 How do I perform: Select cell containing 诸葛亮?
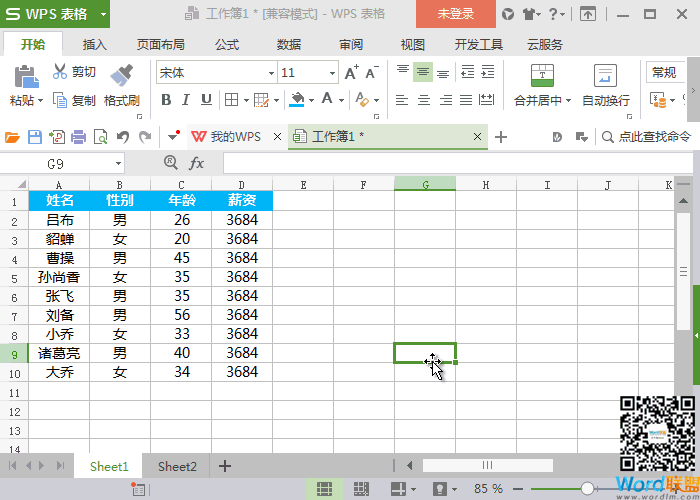pos(59,353)
